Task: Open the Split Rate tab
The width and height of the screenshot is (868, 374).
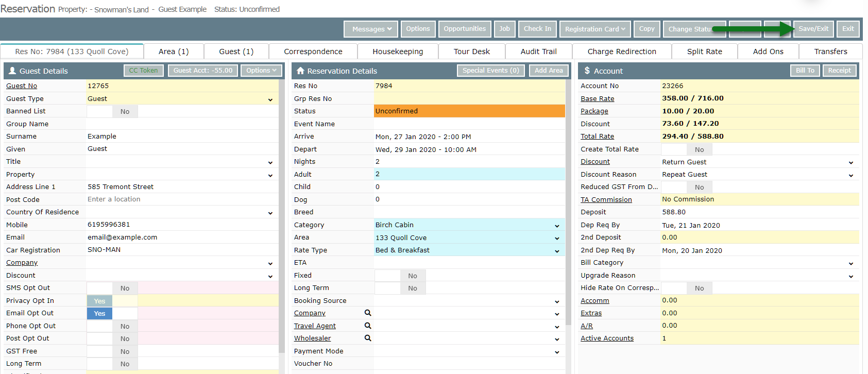Action: point(704,52)
